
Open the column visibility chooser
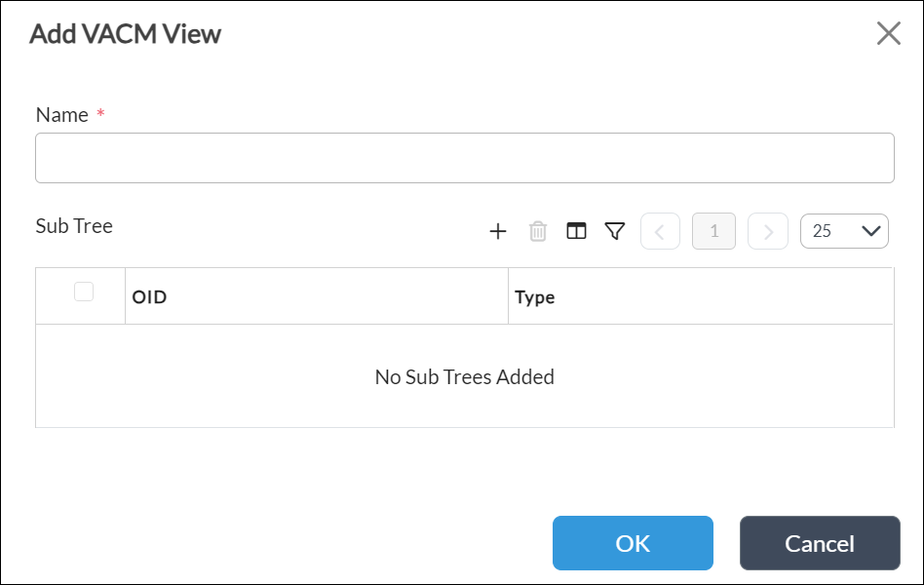click(x=577, y=231)
